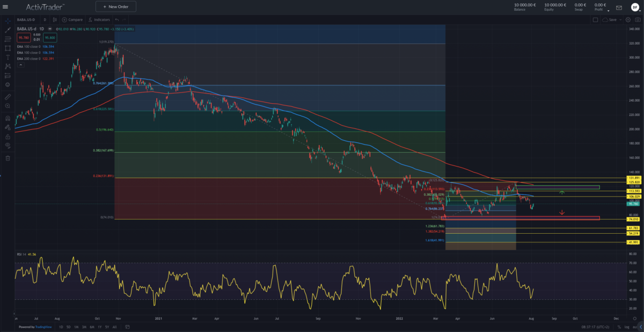Toggle the log scale button

coord(627,327)
